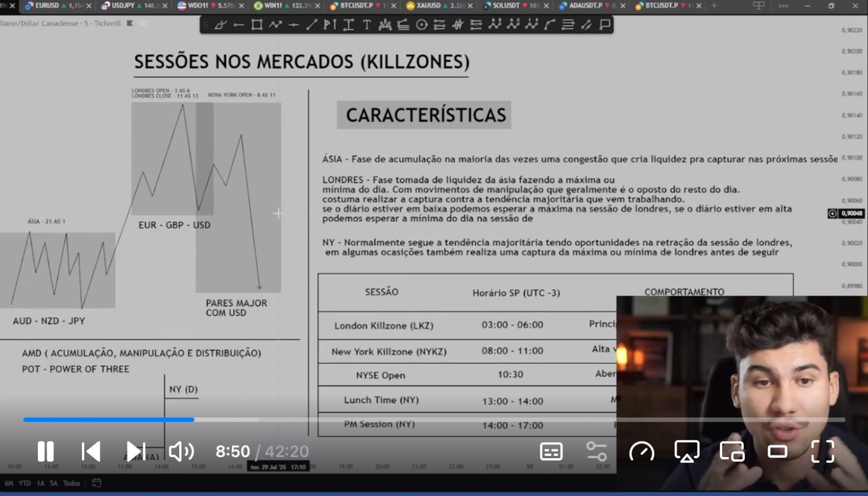Select the circle shape tool
This screenshot has width=868, height=496.
coord(422,25)
